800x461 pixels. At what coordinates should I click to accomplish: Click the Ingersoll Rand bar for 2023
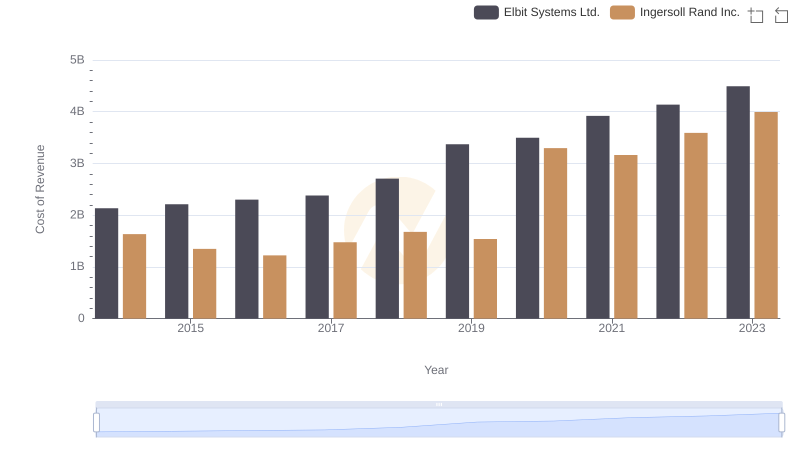(766, 215)
